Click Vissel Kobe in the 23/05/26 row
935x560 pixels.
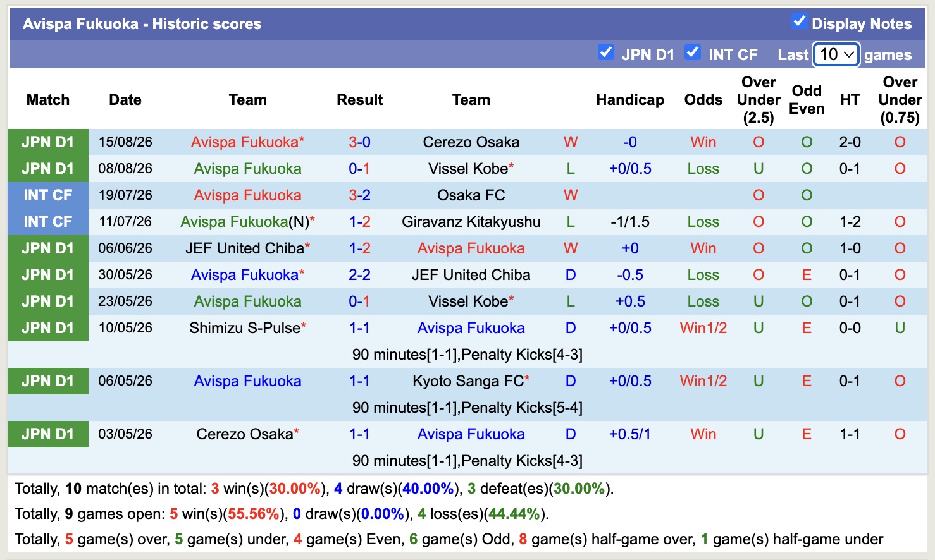pos(468,301)
